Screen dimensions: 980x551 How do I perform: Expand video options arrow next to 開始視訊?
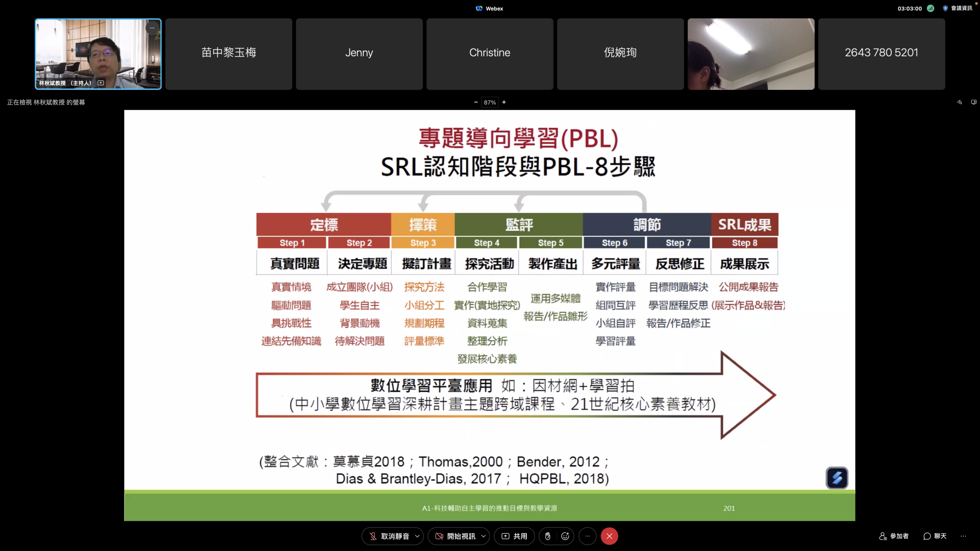click(x=483, y=536)
